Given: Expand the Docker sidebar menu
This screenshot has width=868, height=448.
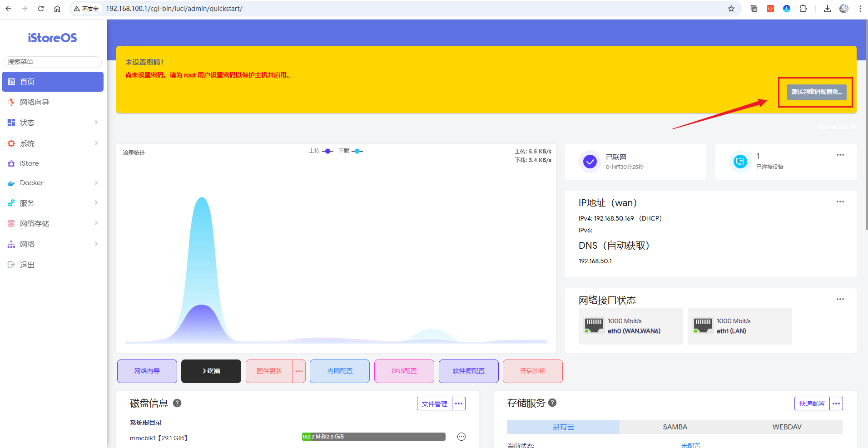Looking at the screenshot, I should (x=53, y=183).
